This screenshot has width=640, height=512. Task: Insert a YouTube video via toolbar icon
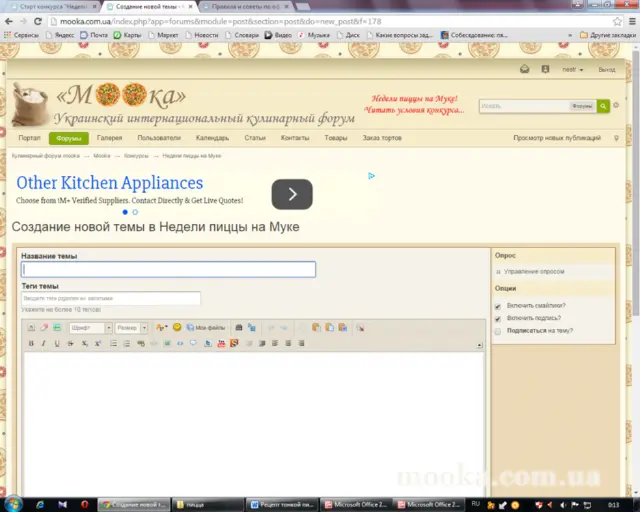[x=221, y=343]
